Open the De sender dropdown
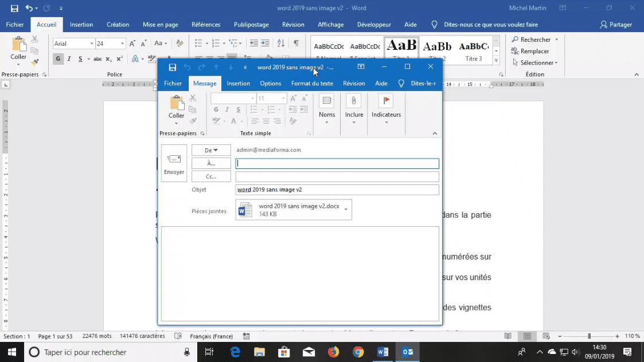The image size is (644, 362). 210,149
